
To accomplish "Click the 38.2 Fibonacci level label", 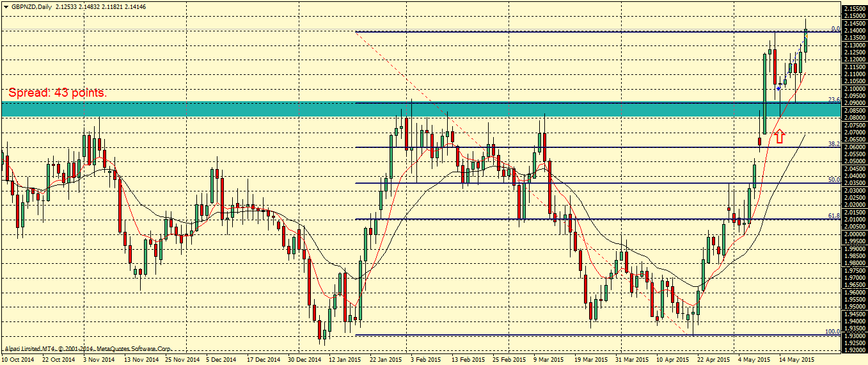I will [x=833, y=144].
